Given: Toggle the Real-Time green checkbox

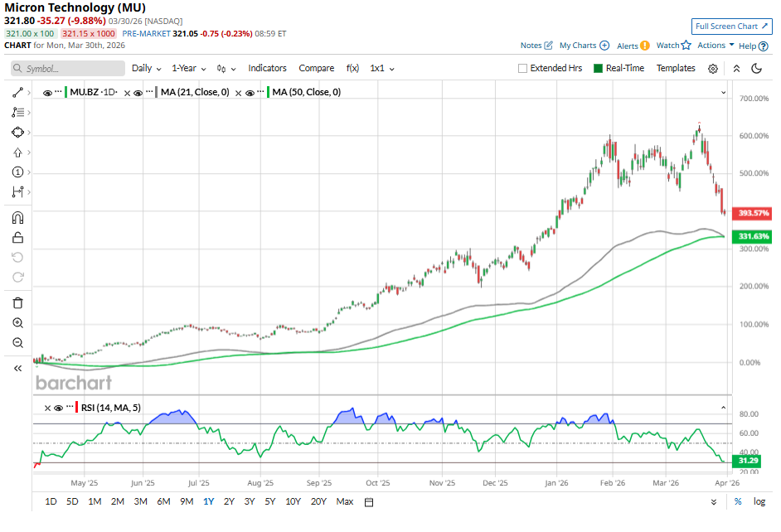Looking at the screenshot, I should pos(598,69).
